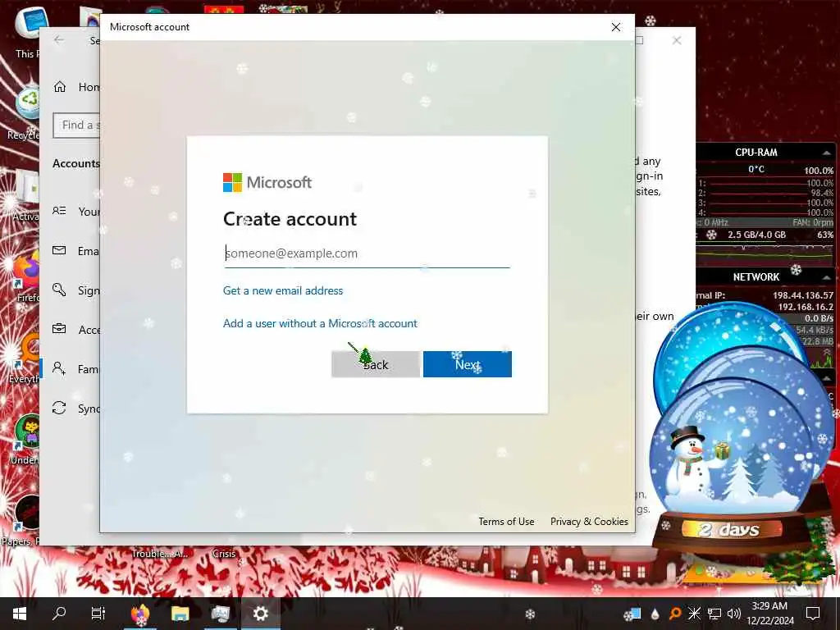Open taskbar Search magnifier

tap(59, 614)
